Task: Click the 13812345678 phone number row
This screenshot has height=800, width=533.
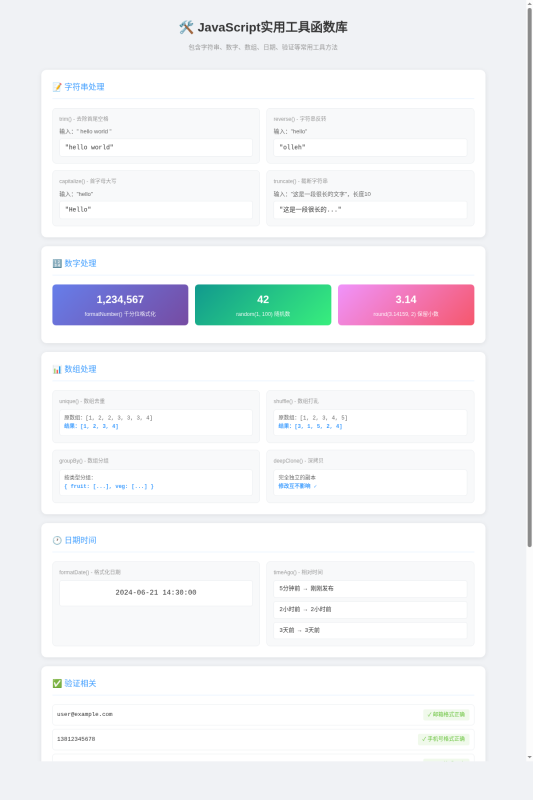Action: [263, 739]
